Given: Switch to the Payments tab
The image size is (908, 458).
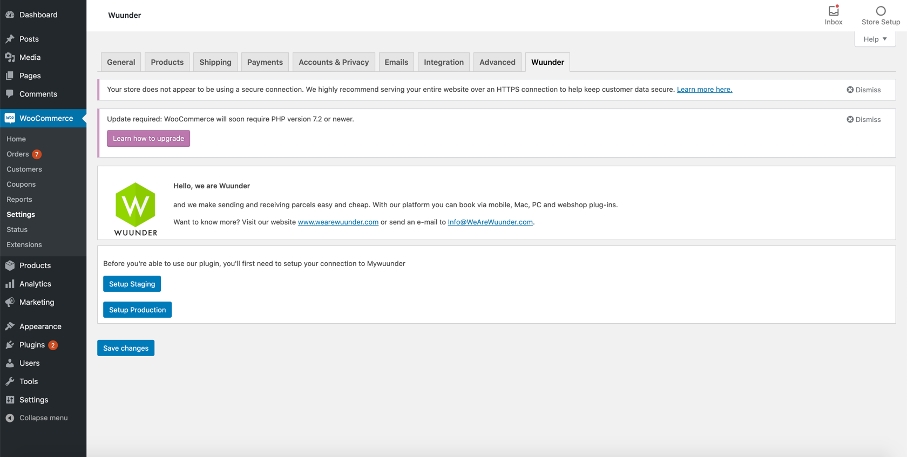Looking at the screenshot, I should tap(265, 62).
